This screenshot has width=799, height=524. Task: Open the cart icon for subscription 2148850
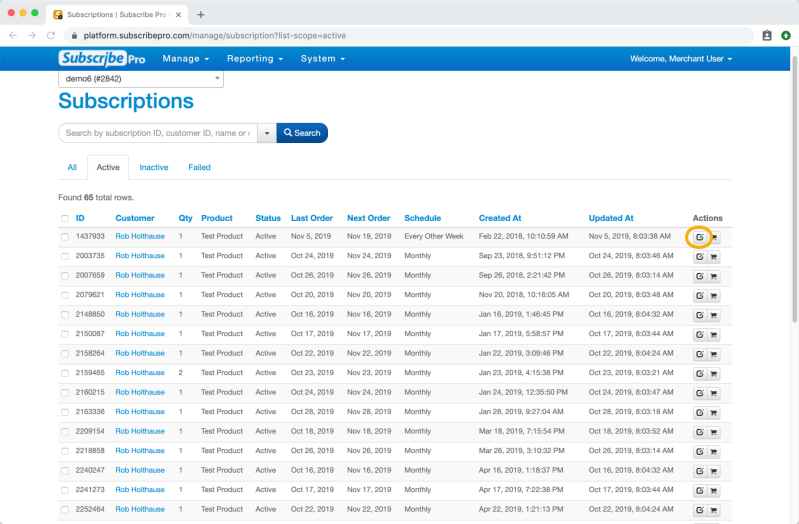714,315
